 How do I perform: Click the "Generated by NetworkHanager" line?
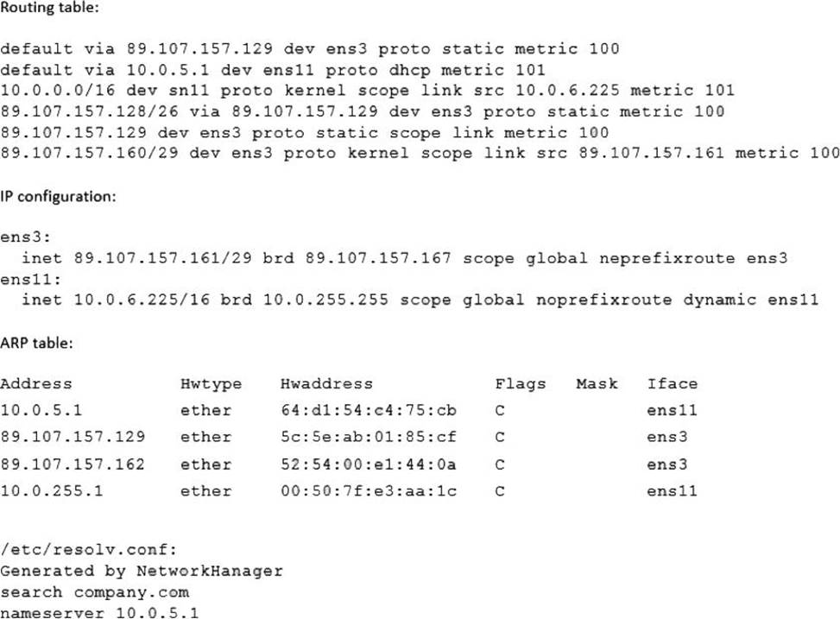(x=142, y=571)
